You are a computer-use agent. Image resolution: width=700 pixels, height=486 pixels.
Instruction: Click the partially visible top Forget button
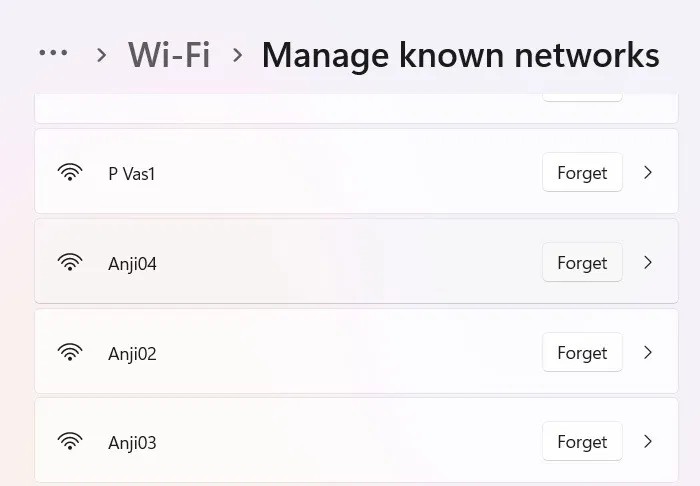[582, 97]
